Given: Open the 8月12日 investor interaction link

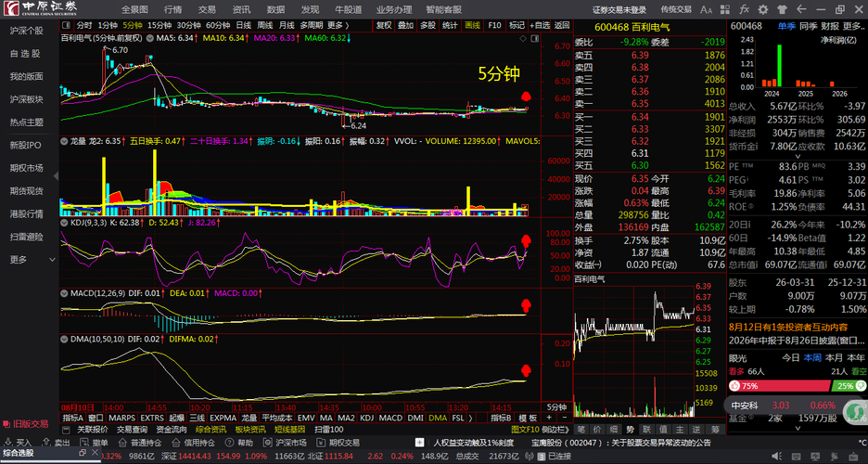Looking at the screenshot, I should coord(788,328).
